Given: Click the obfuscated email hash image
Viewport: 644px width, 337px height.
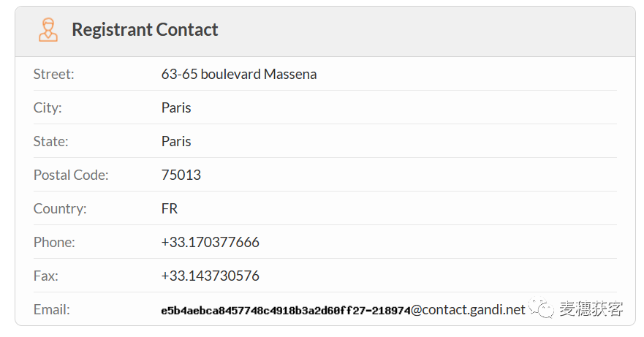Looking at the screenshot, I should 286,311.
